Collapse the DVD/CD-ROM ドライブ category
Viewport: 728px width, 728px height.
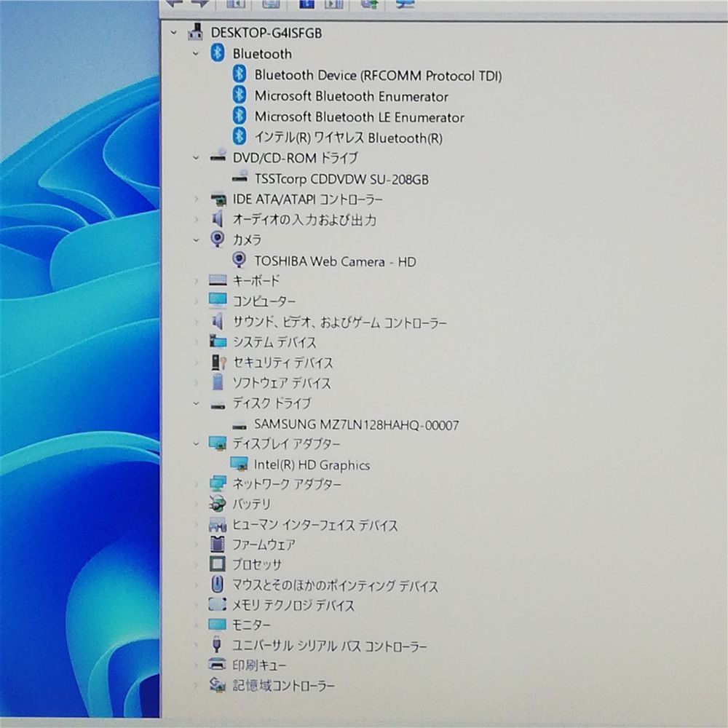pyautogui.click(x=195, y=158)
